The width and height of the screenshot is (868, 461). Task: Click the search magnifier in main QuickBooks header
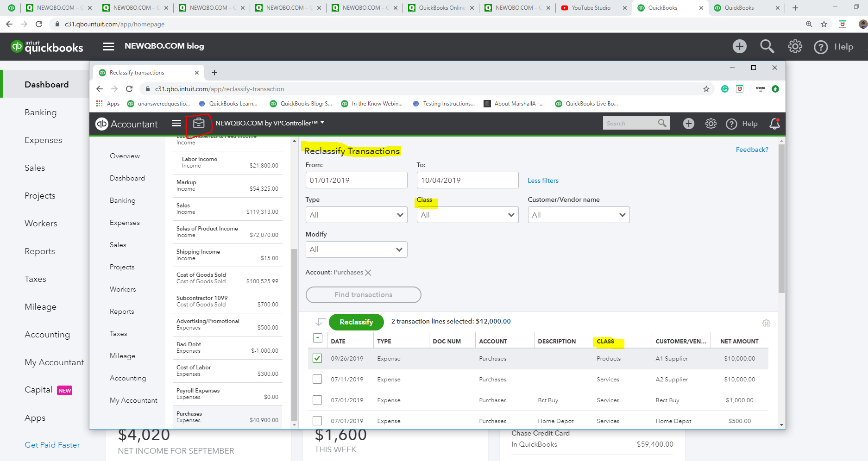tap(767, 46)
